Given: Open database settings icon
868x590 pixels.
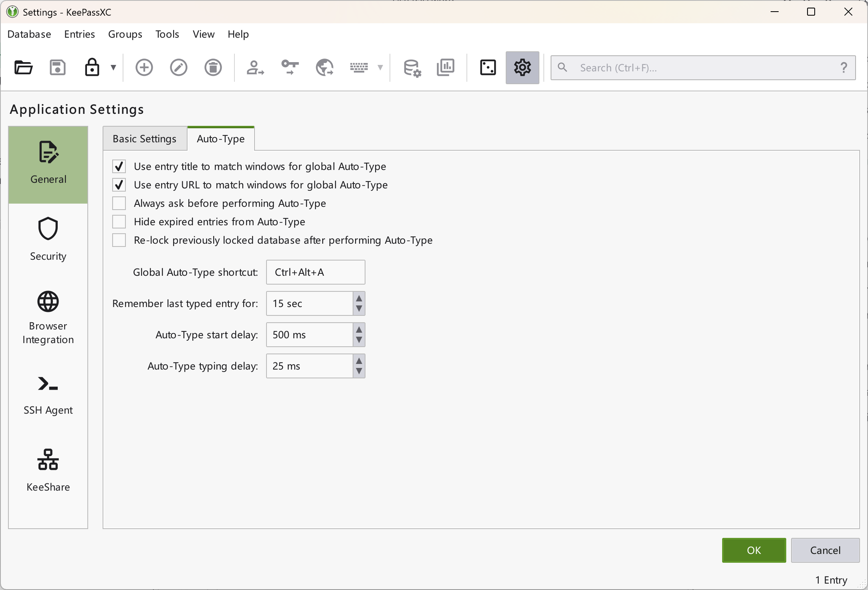Looking at the screenshot, I should click(x=412, y=67).
